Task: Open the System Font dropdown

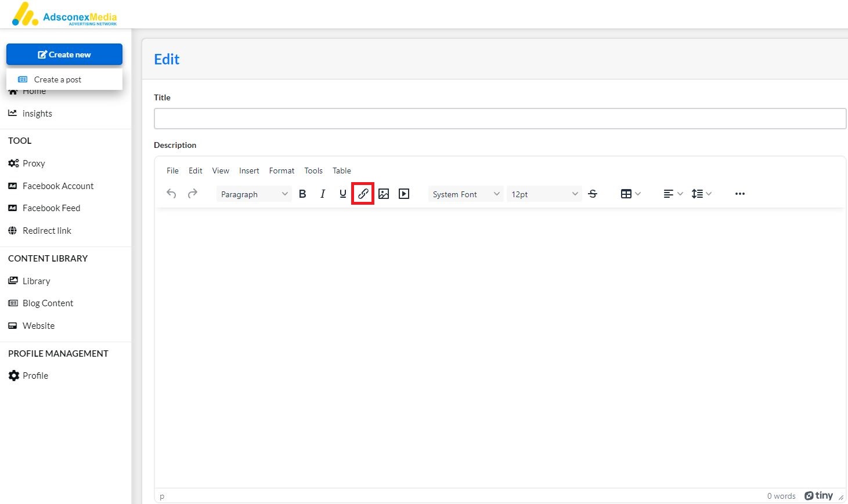Action: tap(466, 194)
